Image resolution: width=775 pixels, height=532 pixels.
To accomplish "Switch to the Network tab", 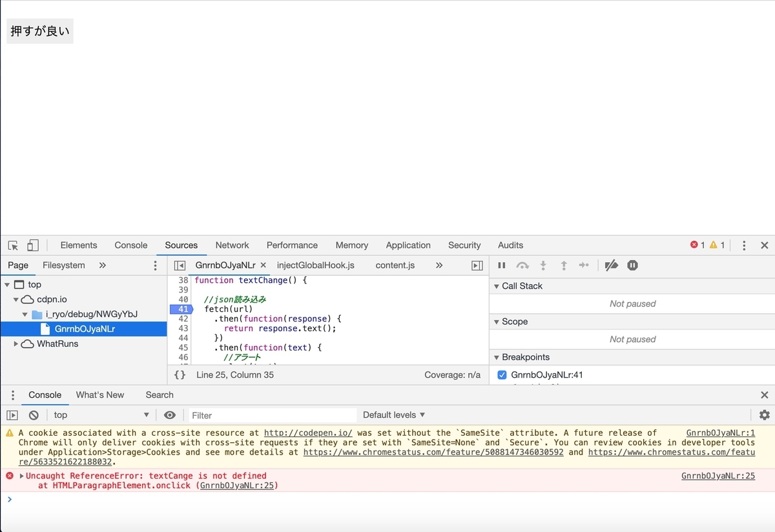I will coord(232,245).
